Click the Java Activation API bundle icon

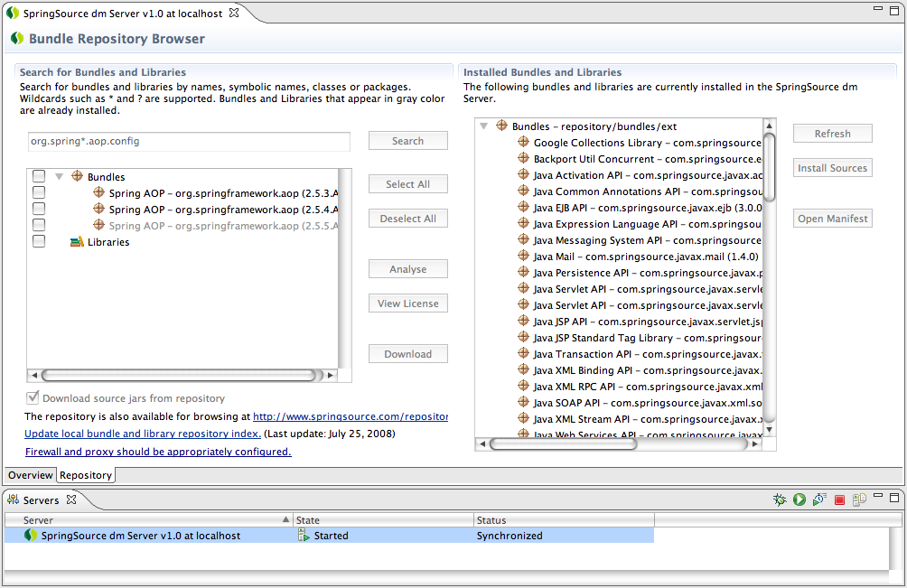click(x=523, y=174)
